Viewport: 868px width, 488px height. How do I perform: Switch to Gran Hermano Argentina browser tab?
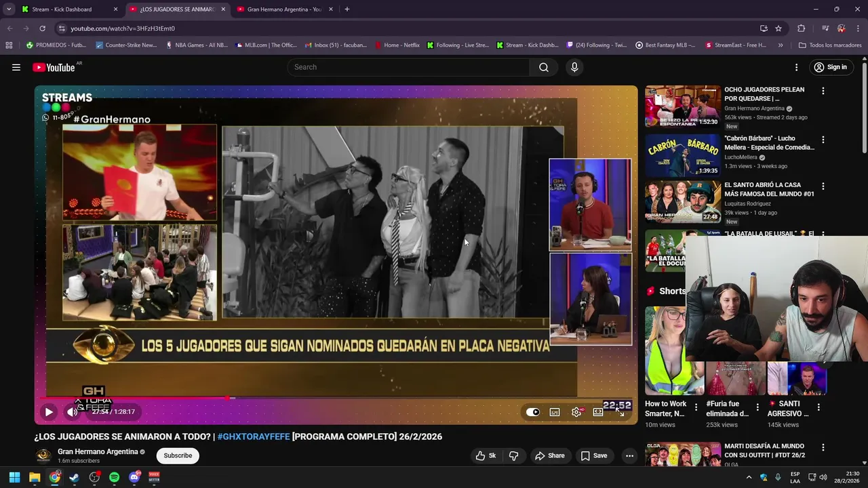283,9
